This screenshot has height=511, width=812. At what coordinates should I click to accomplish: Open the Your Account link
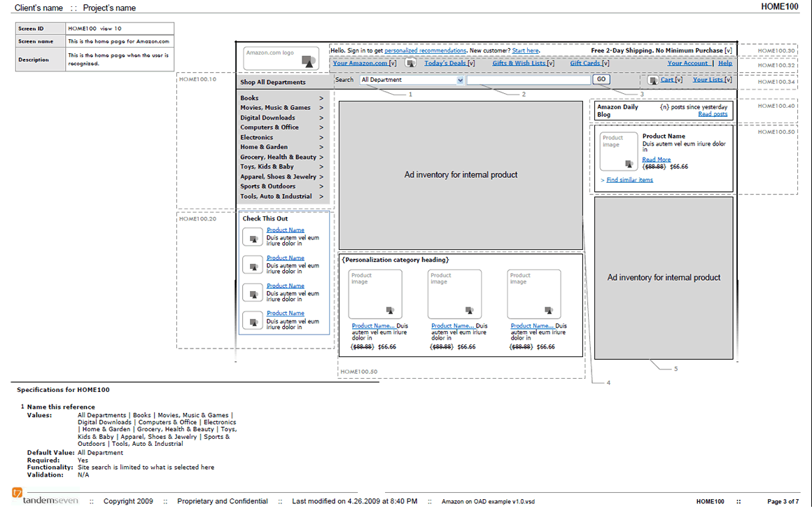[687, 63]
